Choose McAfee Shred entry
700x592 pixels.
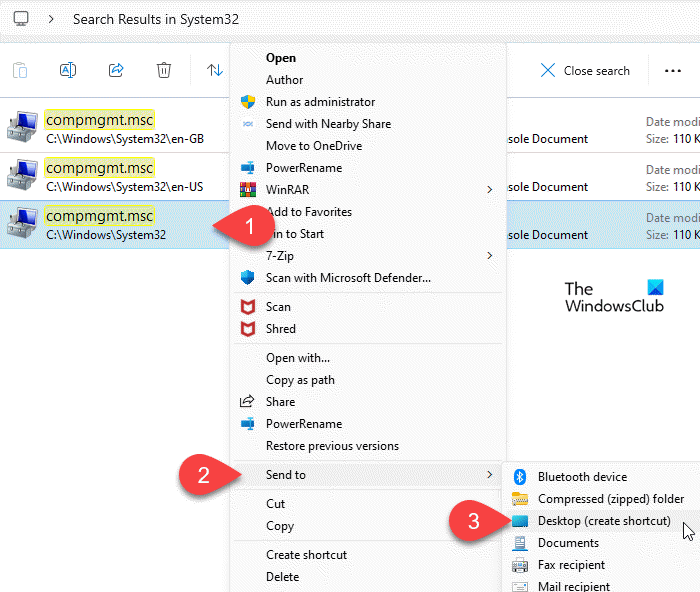[x=281, y=329]
